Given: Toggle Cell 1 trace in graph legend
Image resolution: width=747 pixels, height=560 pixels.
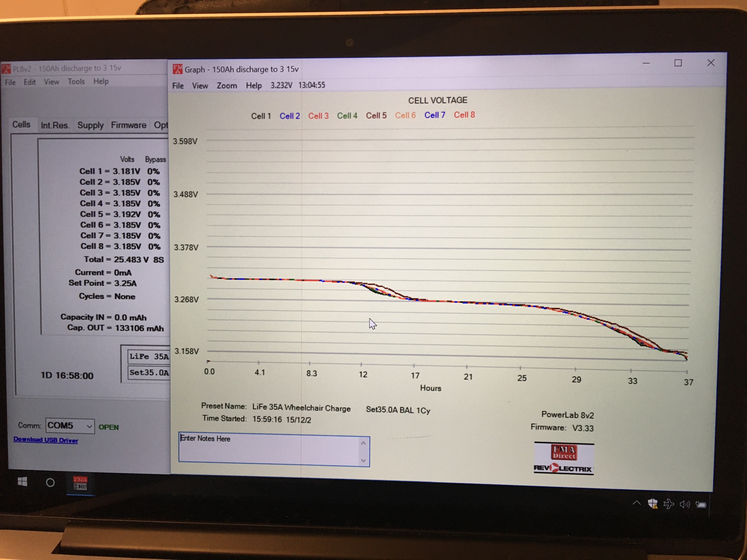Looking at the screenshot, I should [x=261, y=116].
